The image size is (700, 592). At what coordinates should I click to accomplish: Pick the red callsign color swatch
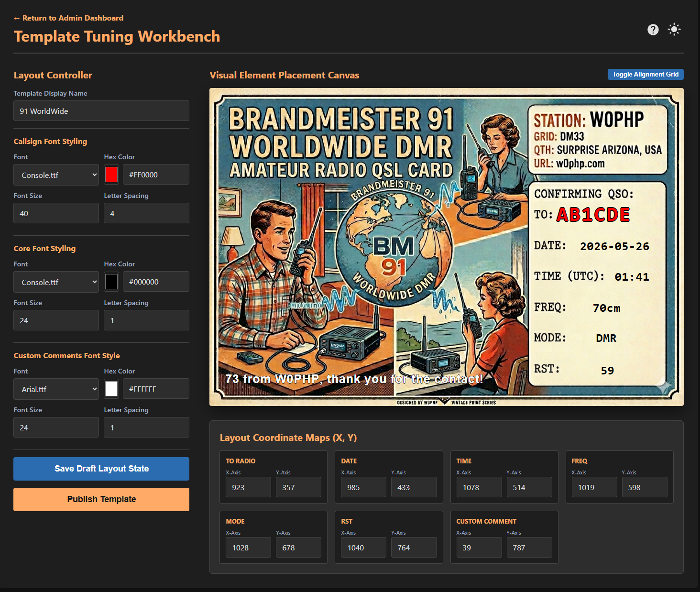click(111, 175)
